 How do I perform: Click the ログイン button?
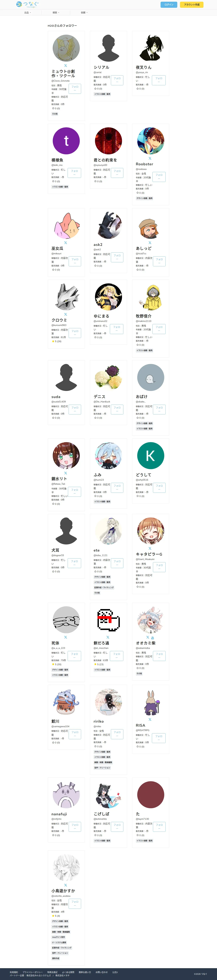point(169,5)
